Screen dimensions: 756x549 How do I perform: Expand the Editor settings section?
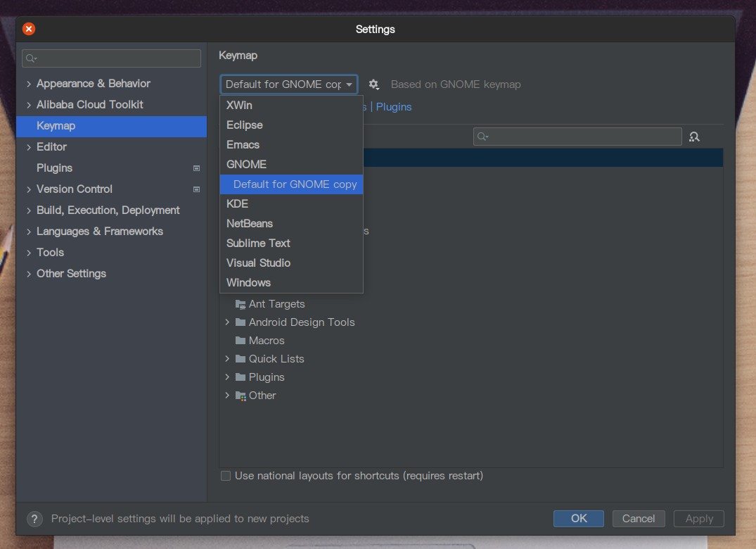[x=29, y=147]
